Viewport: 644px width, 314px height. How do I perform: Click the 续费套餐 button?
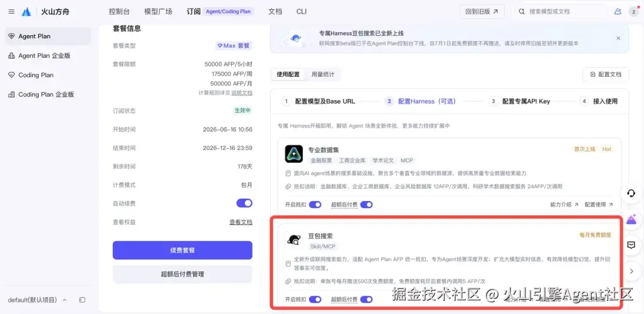(182, 250)
